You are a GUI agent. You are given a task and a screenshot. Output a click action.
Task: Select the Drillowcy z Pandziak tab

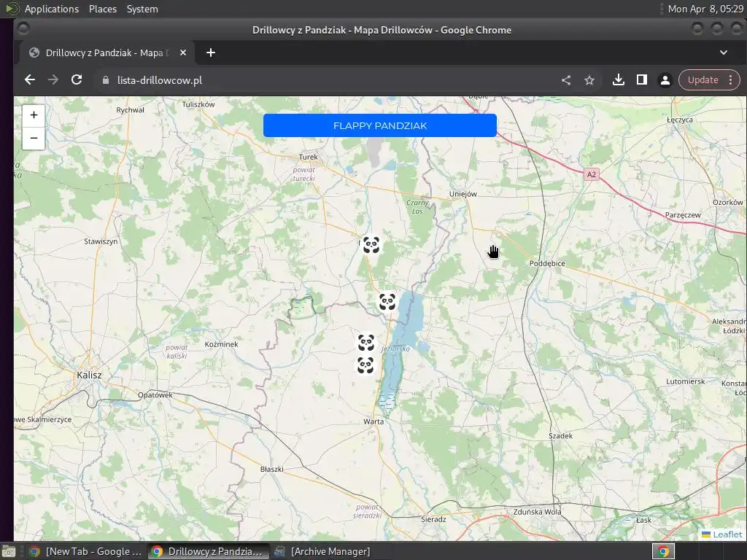click(106, 52)
